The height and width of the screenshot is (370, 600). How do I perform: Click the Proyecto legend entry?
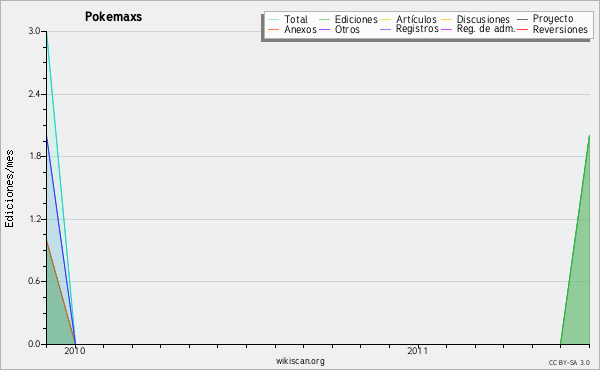click(x=545, y=19)
